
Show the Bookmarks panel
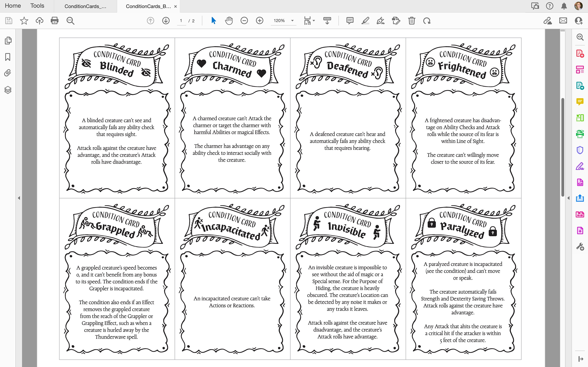point(8,57)
